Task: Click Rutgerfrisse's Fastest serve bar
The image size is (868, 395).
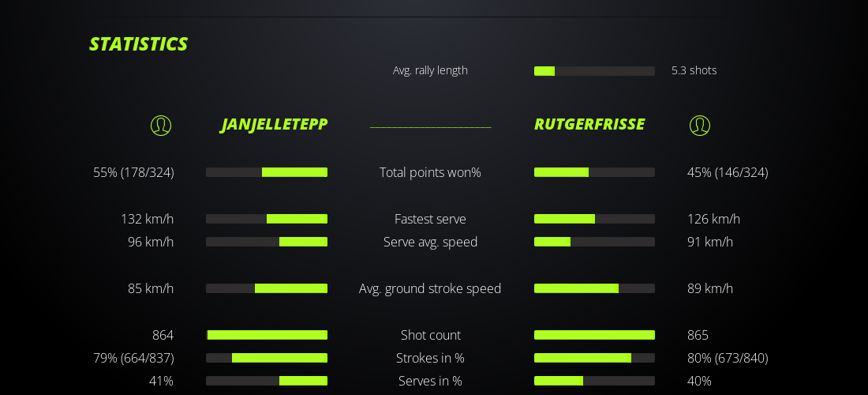Action: (x=594, y=219)
